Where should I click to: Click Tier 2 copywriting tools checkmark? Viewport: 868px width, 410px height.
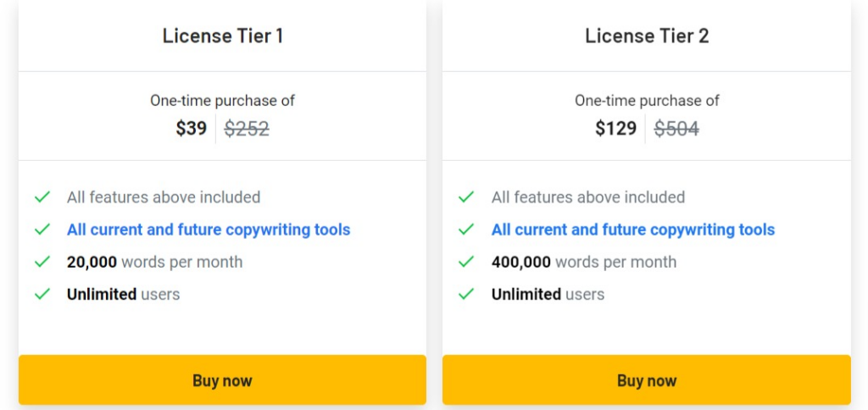coord(466,230)
